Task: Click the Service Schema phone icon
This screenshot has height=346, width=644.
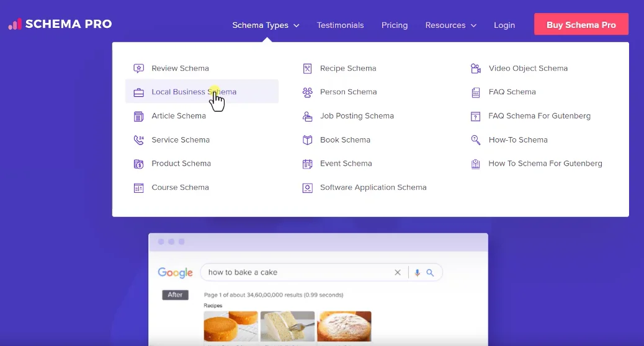Action: 139,140
